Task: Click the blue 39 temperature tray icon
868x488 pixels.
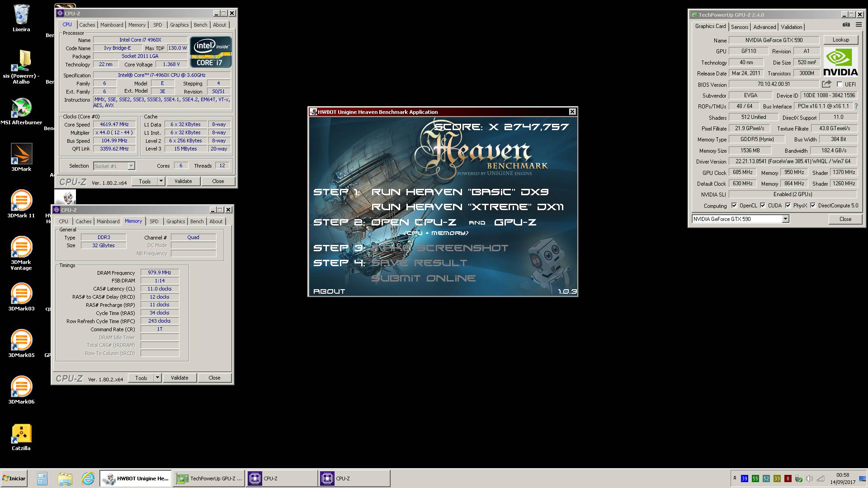Action: (745, 479)
